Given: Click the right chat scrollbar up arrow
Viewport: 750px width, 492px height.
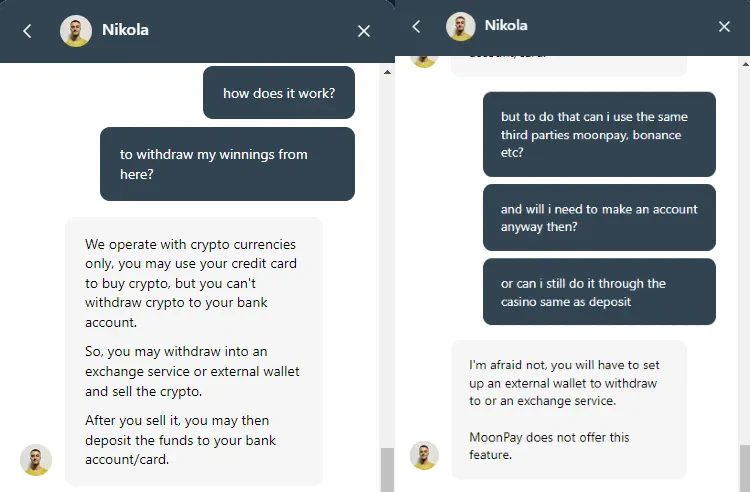Looking at the screenshot, I should pos(745,64).
